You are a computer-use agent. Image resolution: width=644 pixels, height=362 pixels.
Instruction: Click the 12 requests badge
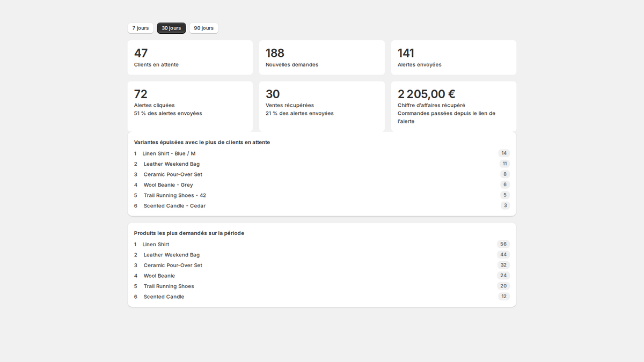point(504,297)
